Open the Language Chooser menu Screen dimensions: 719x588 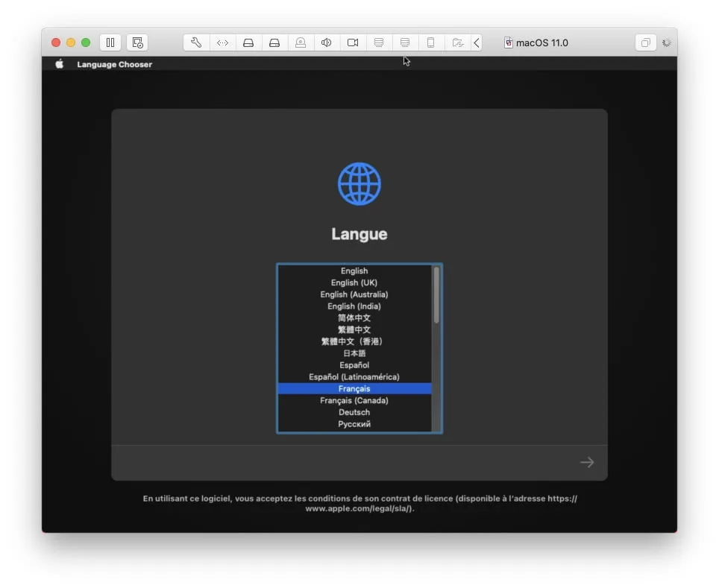click(x=114, y=64)
